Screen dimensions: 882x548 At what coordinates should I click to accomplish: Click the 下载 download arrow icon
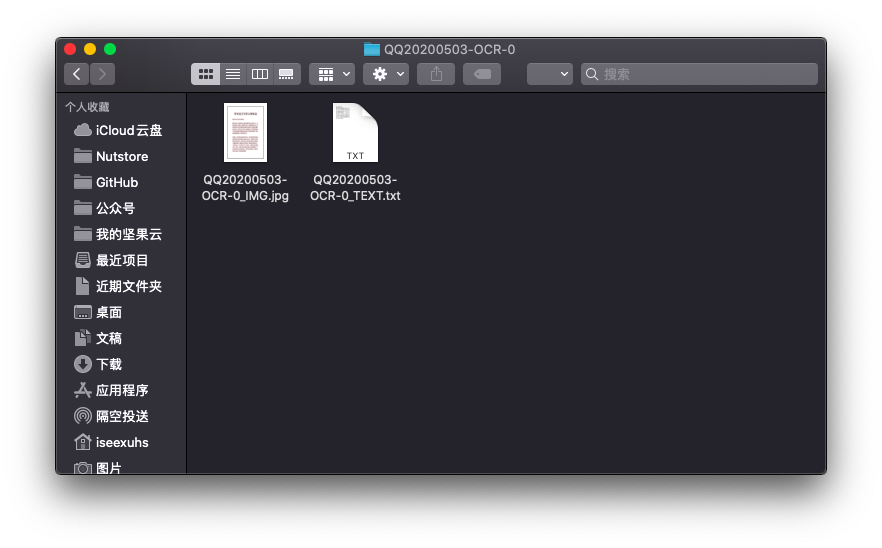click(83, 364)
